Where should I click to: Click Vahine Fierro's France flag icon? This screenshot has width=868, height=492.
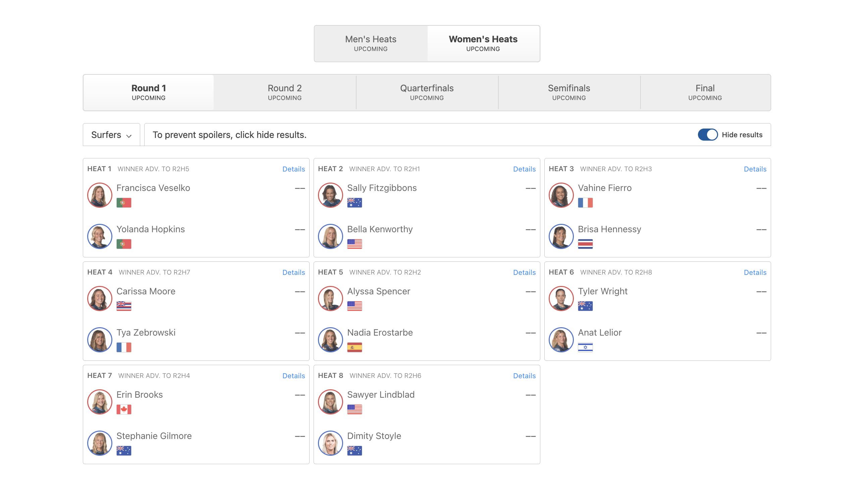[x=585, y=203]
